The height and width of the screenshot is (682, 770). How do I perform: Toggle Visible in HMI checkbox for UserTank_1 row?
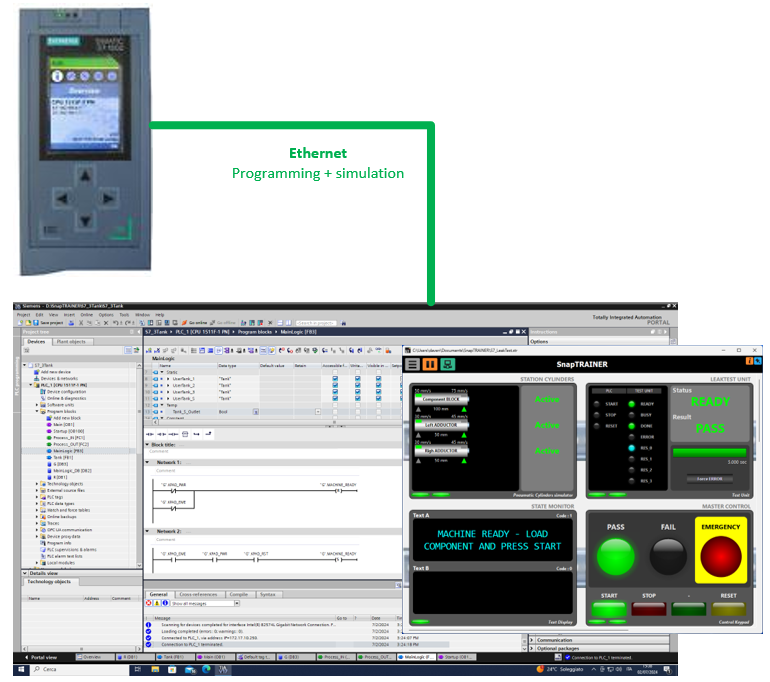pos(379,379)
